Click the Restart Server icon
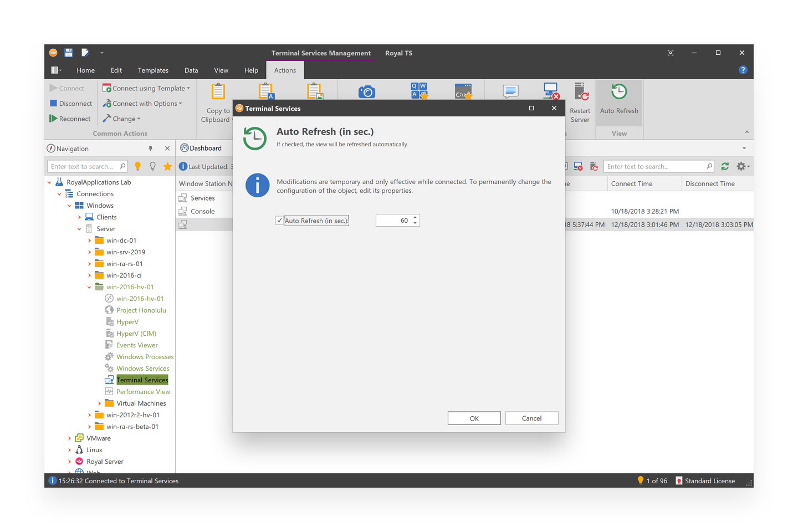Screen dimensions: 798x532 pyautogui.click(x=580, y=93)
